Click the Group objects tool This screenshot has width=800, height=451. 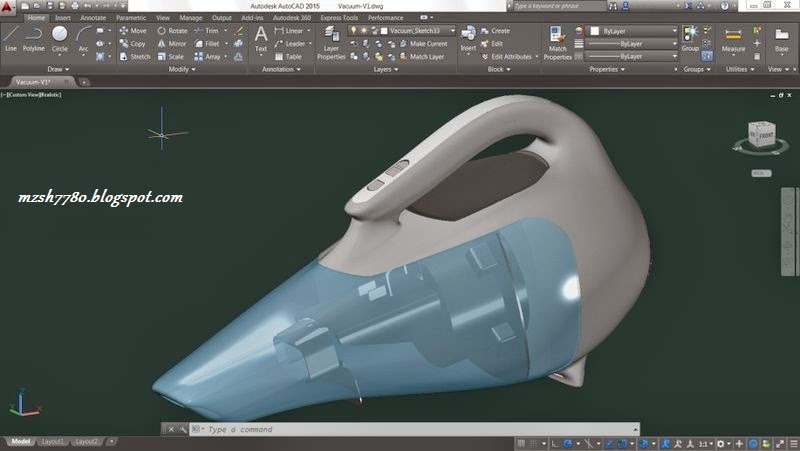tap(690, 39)
